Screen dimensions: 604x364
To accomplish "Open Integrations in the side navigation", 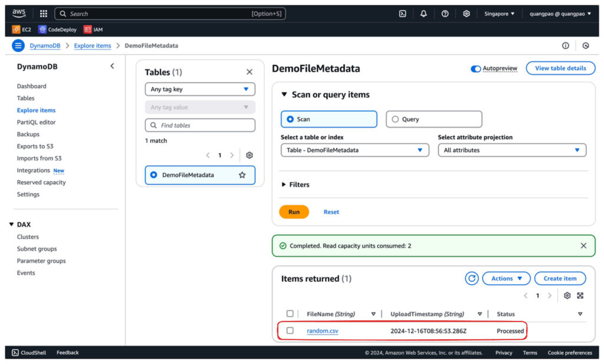I will coord(34,170).
